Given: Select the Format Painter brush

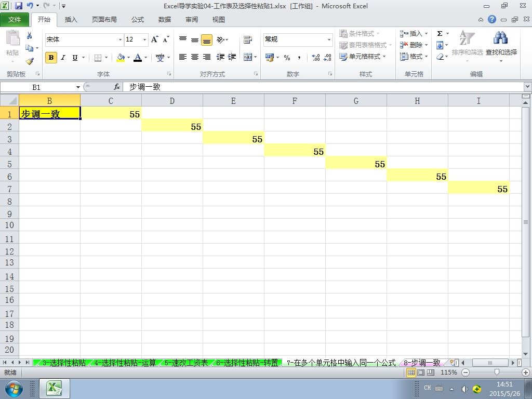Looking at the screenshot, I should (30, 61).
